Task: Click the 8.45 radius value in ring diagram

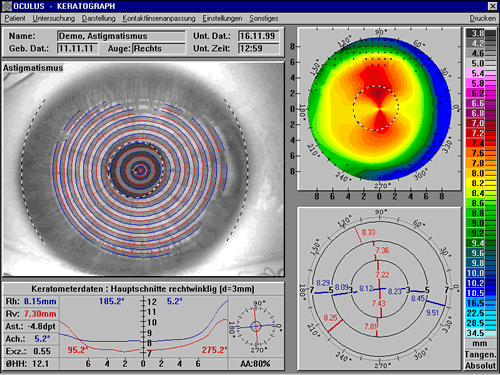Action: coord(418,298)
